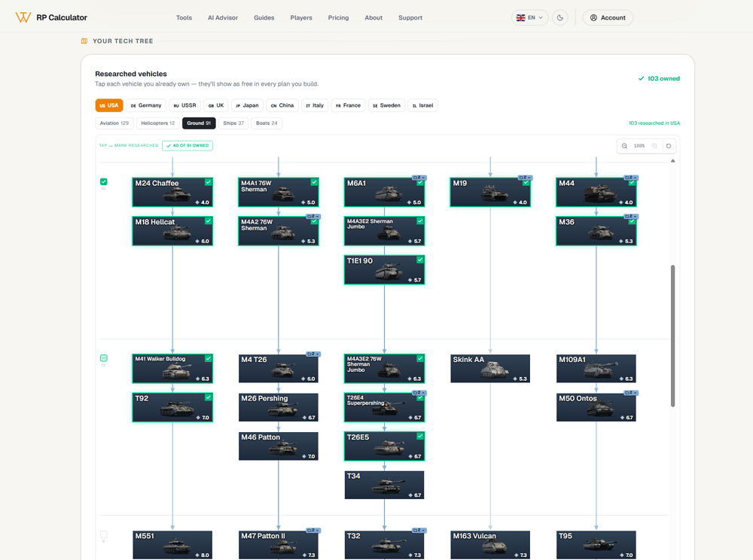Open the About page
Screen dimensions: 753x560
click(x=373, y=18)
